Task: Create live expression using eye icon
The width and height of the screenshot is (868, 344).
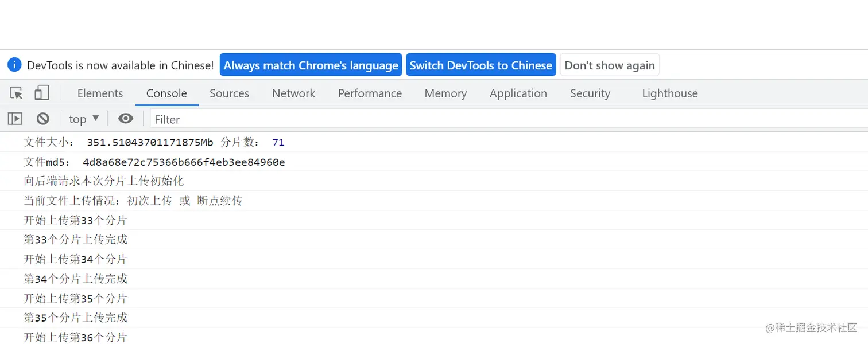Action: pyautogui.click(x=126, y=119)
